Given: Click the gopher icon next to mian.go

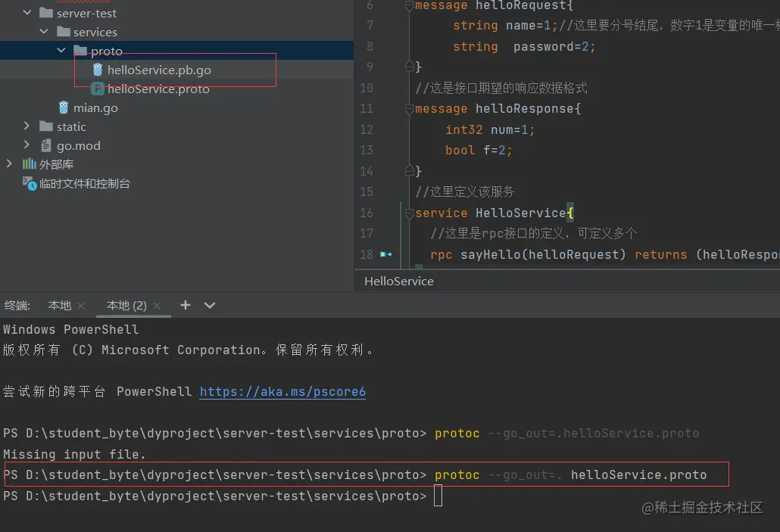Looking at the screenshot, I should pyautogui.click(x=63, y=107).
